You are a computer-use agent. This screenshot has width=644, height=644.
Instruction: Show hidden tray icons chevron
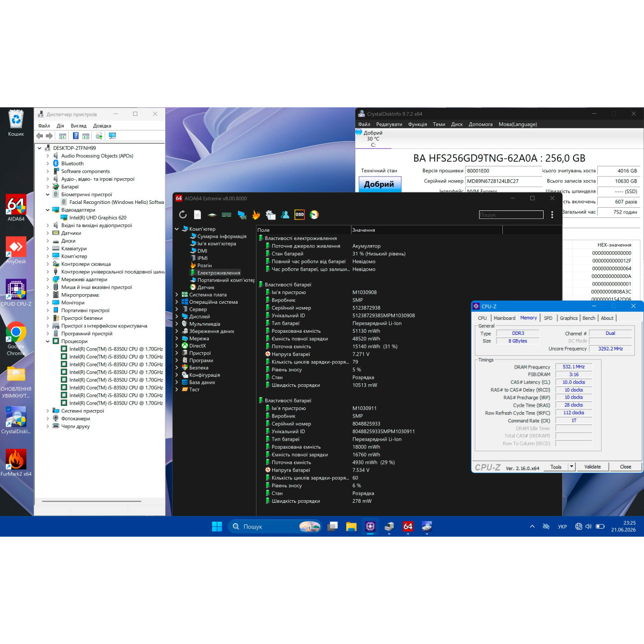(x=532, y=526)
